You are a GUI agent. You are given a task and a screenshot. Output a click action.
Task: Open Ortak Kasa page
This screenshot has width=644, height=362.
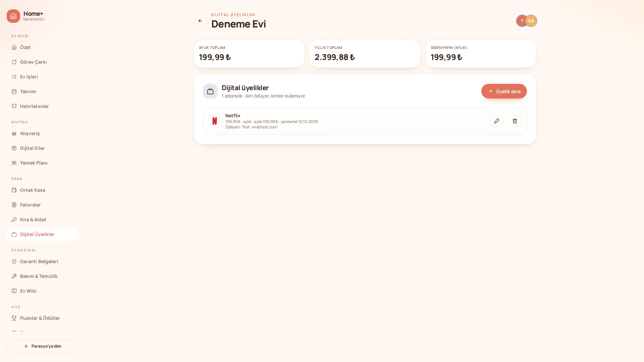[42, 190]
